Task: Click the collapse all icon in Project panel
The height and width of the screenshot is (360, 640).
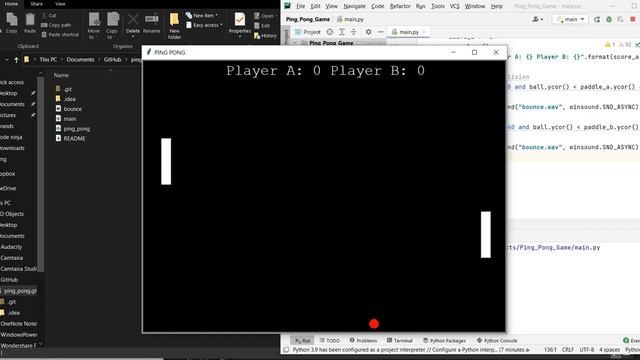Action: [x=354, y=32]
